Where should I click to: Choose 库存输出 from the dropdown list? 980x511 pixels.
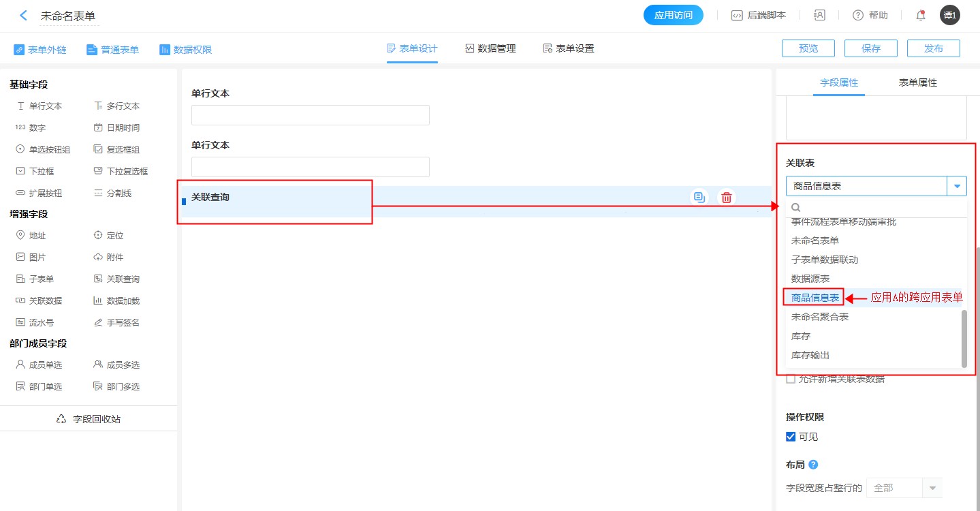point(810,355)
